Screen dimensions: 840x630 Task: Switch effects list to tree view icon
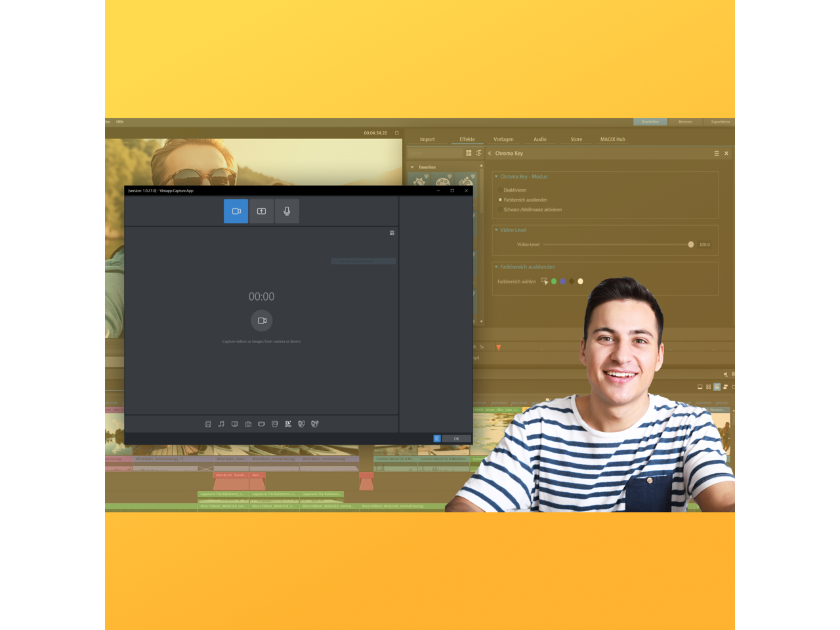478,153
